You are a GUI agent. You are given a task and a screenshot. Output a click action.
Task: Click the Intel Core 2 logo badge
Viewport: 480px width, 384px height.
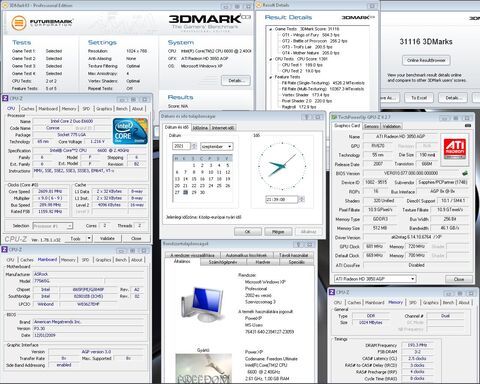point(130,131)
